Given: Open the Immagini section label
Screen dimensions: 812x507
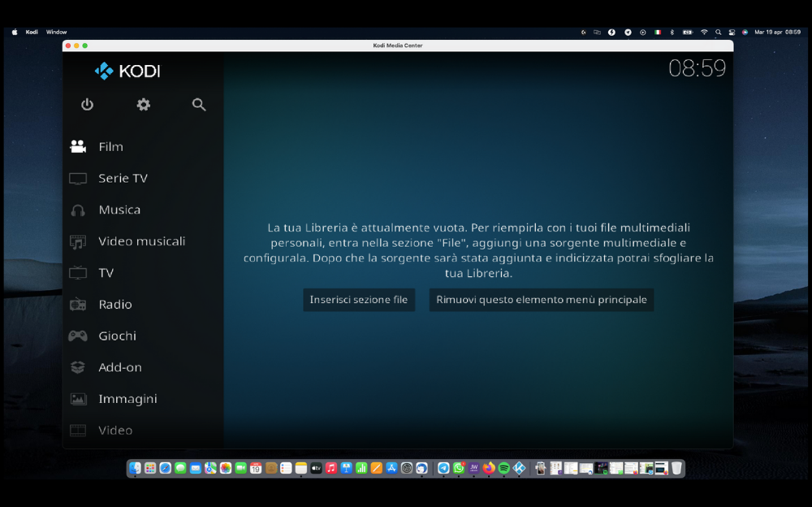Looking at the screenshot, I should click(128, 399).
